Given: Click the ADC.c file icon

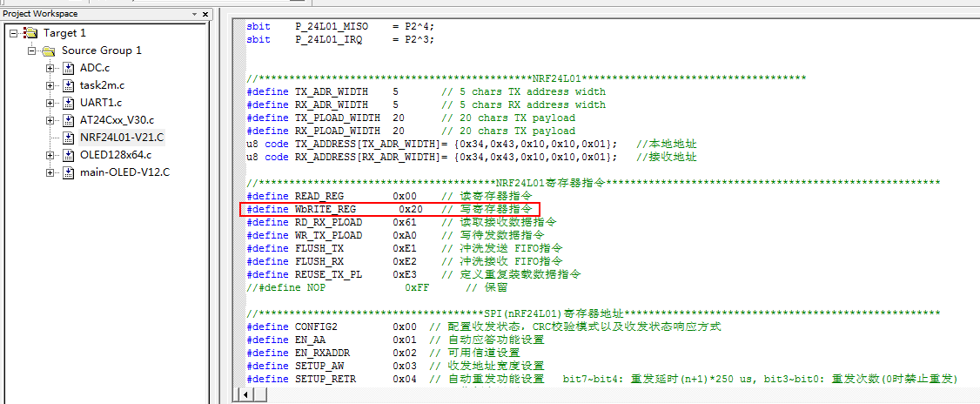Looking at the screenshot, I should pyautogui.click(x=69, y=68).
